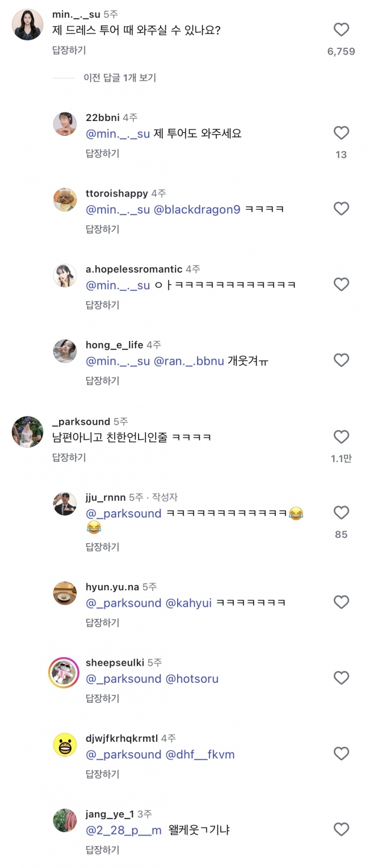The width and height of the screenshot is (369, 868).
Task: Like hong_e_life's reply
Action: (x=341, y=360)
